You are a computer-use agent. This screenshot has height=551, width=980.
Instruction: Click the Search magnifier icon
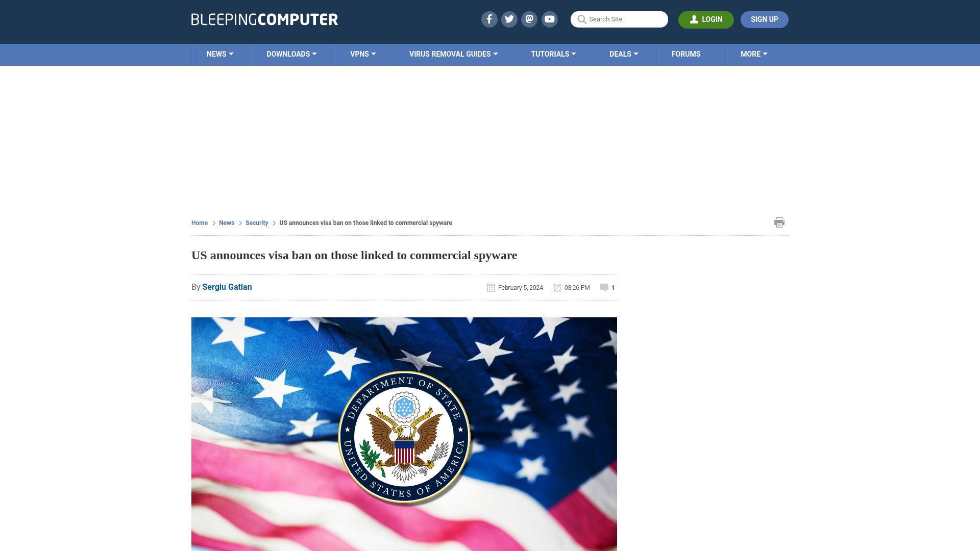coord(581,19)
